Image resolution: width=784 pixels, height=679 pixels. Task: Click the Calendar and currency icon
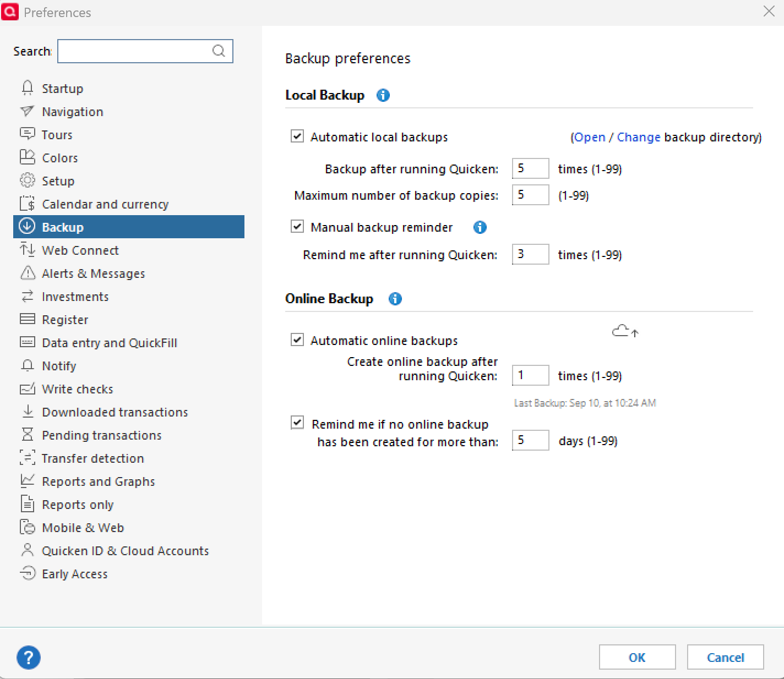[x=27, y=204]
